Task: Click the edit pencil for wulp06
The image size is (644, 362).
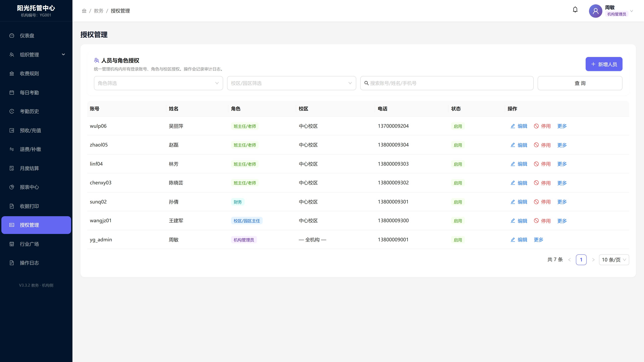Action: pos(513,126)
